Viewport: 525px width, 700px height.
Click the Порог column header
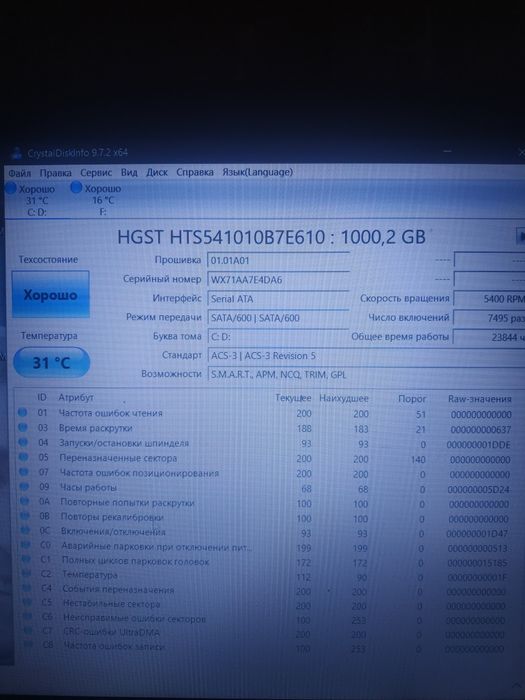pos(412,399)
